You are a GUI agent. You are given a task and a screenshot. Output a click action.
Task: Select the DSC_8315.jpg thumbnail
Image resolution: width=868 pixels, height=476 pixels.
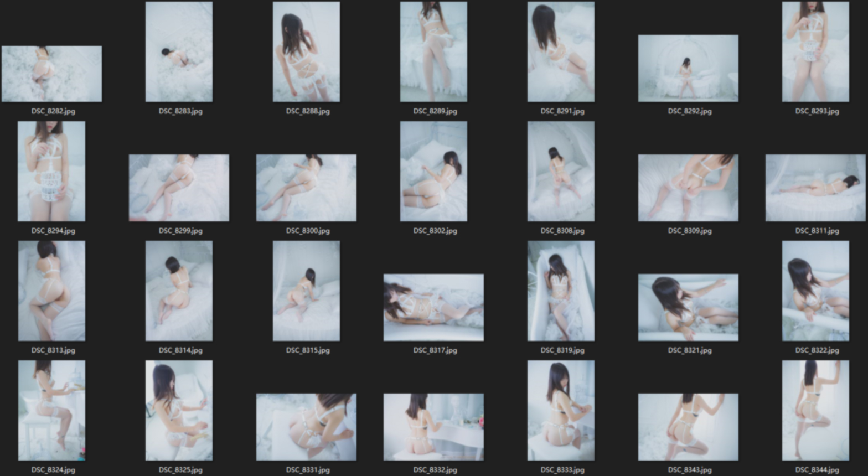pos(306,291)
